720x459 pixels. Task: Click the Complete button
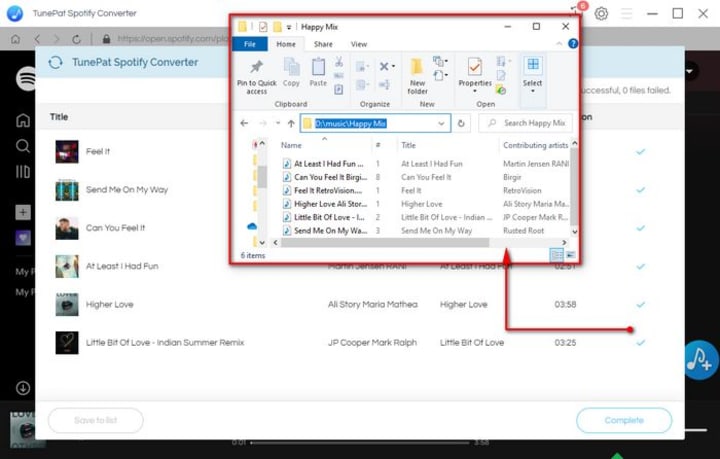[x=624, y=420]
